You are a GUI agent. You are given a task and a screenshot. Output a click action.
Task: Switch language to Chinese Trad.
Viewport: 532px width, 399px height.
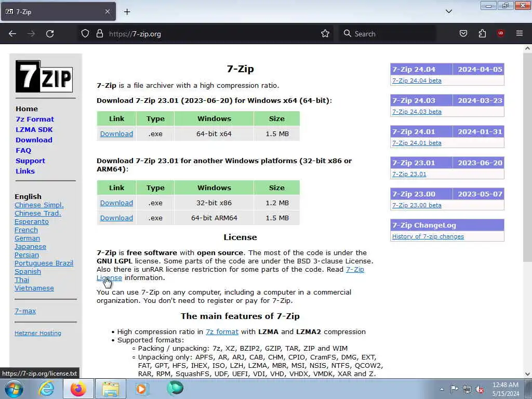coord(37,213)
